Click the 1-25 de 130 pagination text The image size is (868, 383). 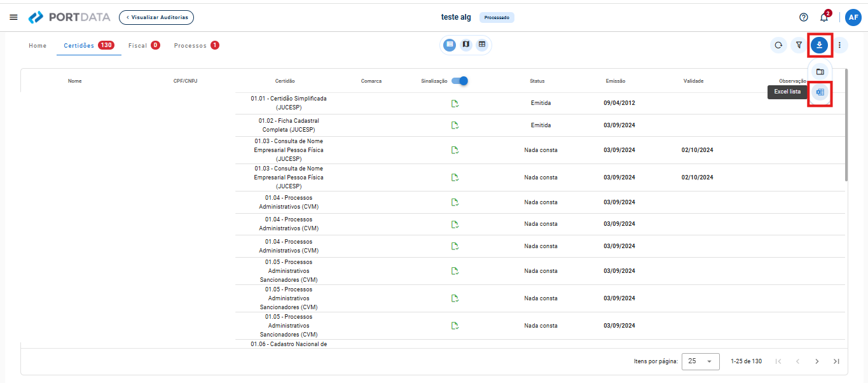tap(747, 361)
